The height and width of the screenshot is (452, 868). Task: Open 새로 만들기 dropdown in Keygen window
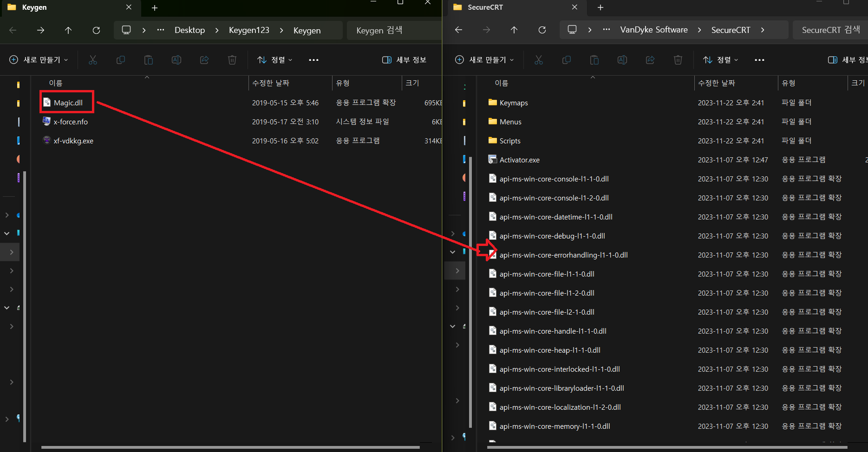(39, 60)
